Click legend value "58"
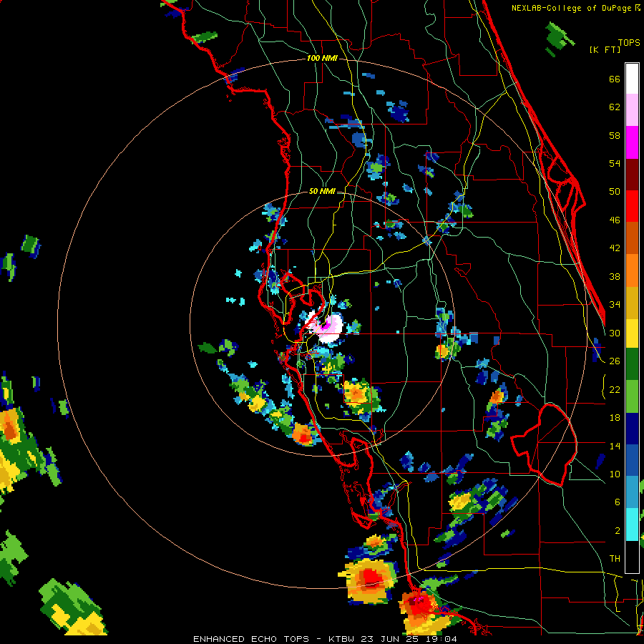The image size is (644, 644). click(x=615, y=135)
